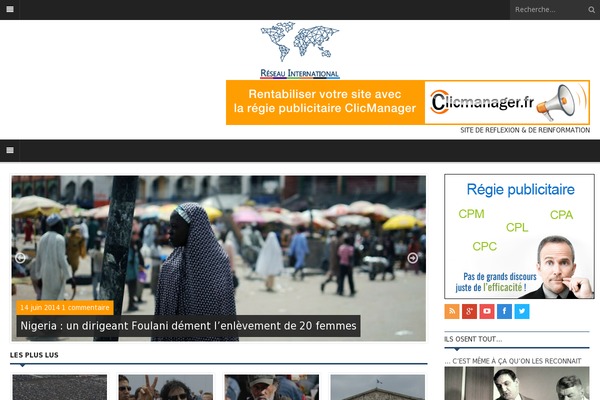Go to next slide arrow
600x400 pixels.
pyautogui.click(x=412, y=258)
